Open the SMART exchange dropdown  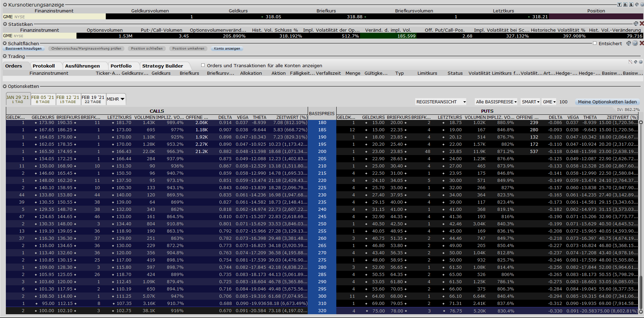(530, 102)
